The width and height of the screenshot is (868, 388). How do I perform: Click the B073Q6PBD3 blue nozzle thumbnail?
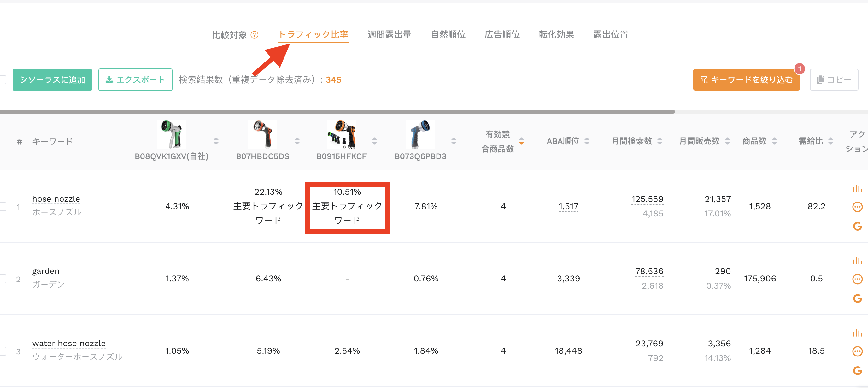tap(420, 134)
